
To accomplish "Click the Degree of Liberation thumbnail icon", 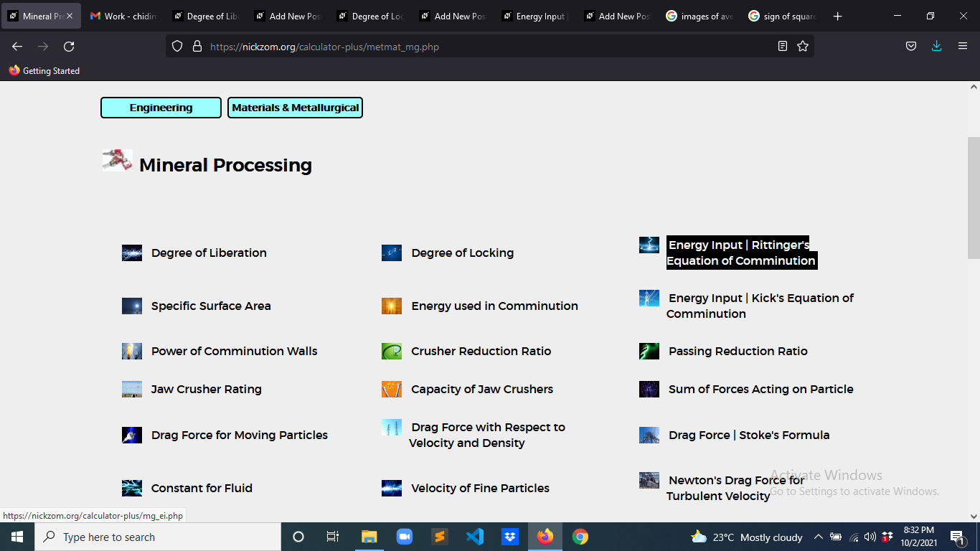I will (132, 253).
